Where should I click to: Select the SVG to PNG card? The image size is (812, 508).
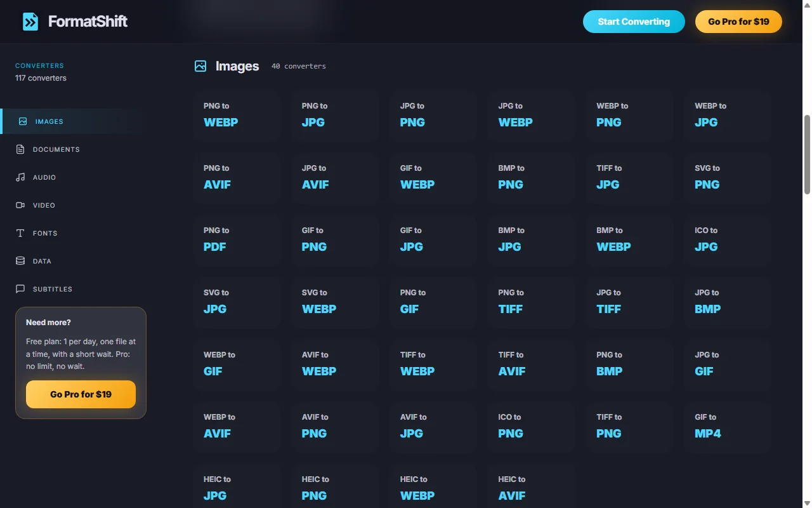point(728,177)
